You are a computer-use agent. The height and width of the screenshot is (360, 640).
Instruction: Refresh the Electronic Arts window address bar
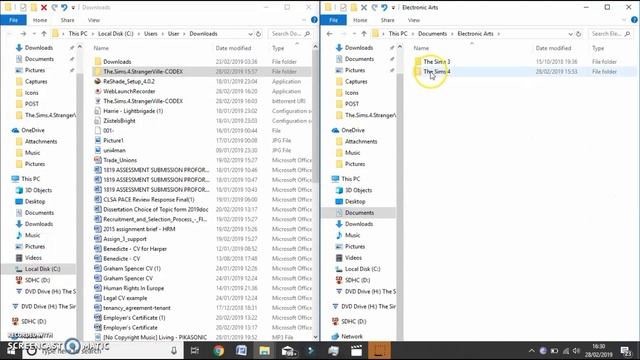click(579, 34)
